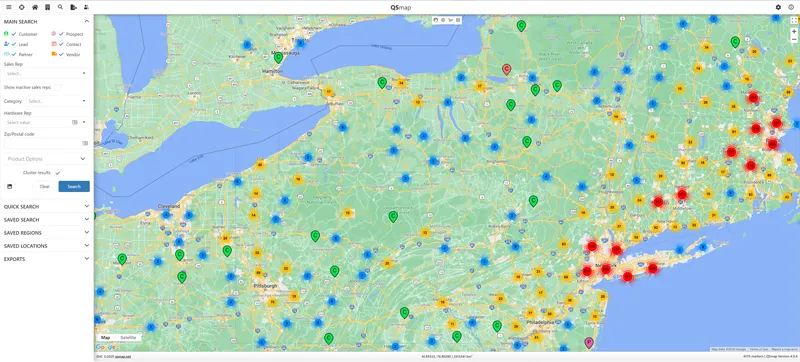The height and width of the screenshot is (362, 800).
Task: Click the Zip/Postal code input field
Action: 43,144
